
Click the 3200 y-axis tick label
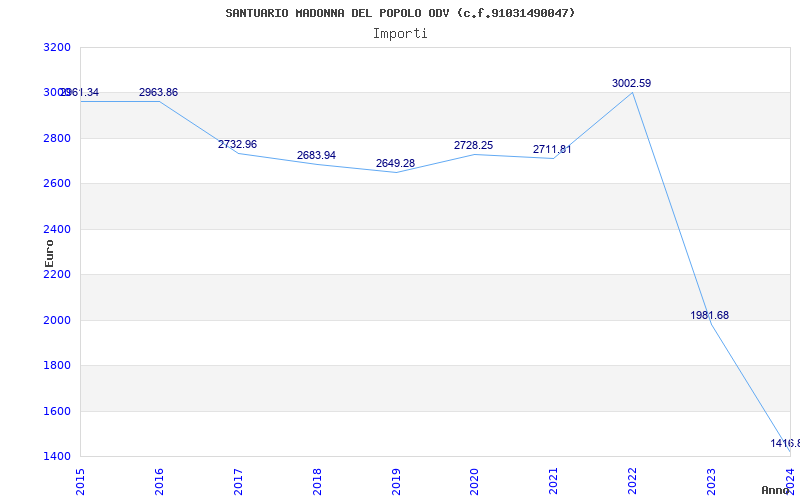pos(57,47)
